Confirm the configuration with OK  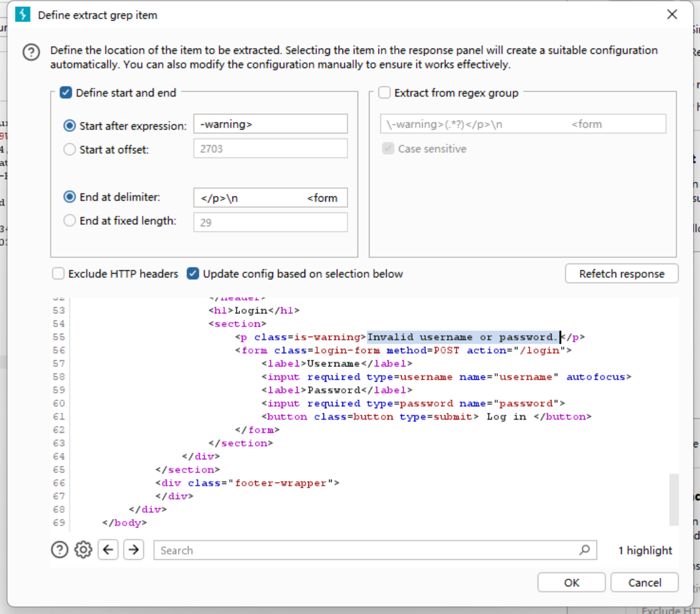[570, 582]
